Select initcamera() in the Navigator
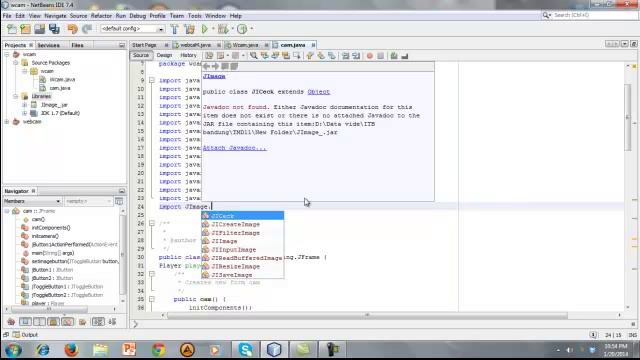The image size is (640, 360). (45, 236)
